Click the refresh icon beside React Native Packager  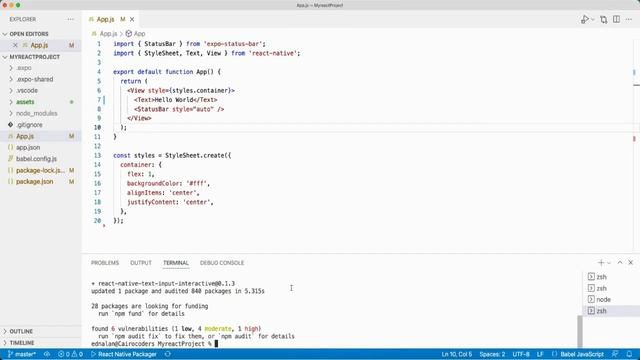(x=167, y=354)
